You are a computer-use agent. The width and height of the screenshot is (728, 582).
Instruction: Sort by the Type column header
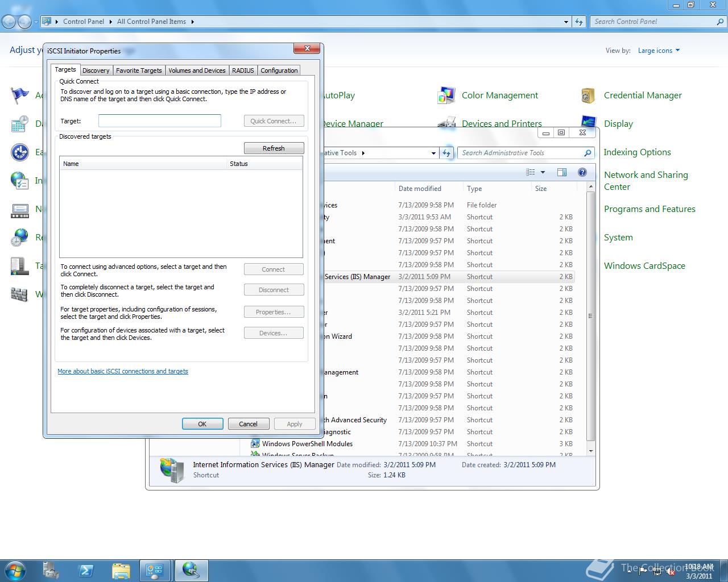click(x=497, y=189)
